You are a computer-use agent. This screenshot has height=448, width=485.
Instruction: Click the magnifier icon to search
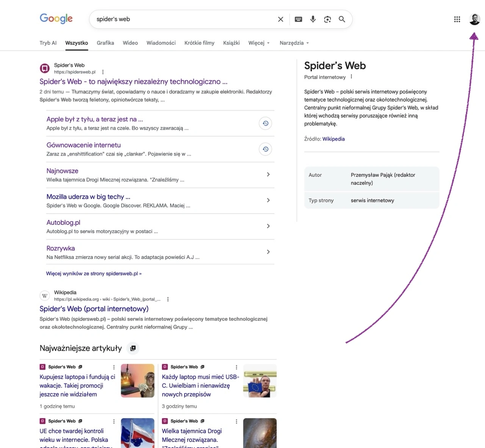tap(341, 19)
